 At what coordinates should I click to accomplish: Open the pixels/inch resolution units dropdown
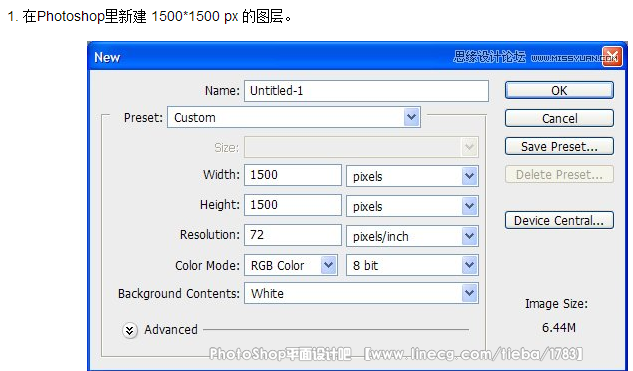[412, 236]
